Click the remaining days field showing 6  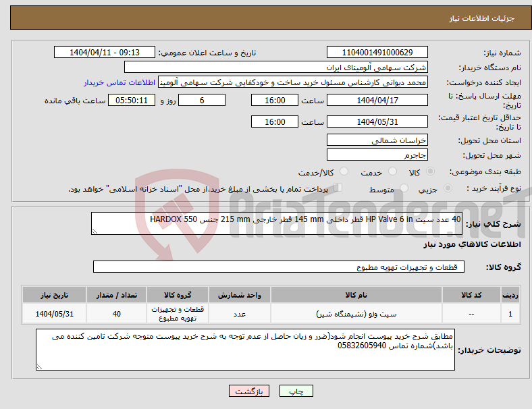pos(202,100)
